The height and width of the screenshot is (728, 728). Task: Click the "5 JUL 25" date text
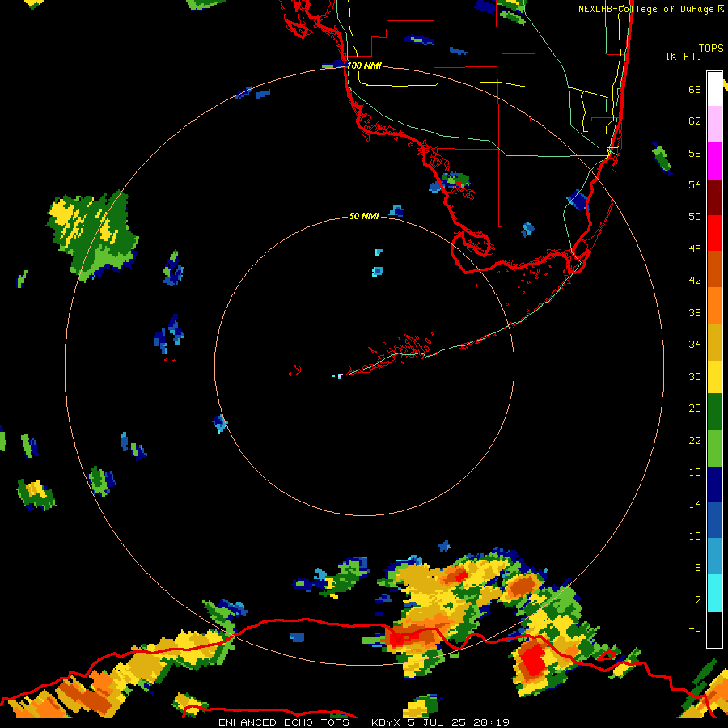point(437,722)
